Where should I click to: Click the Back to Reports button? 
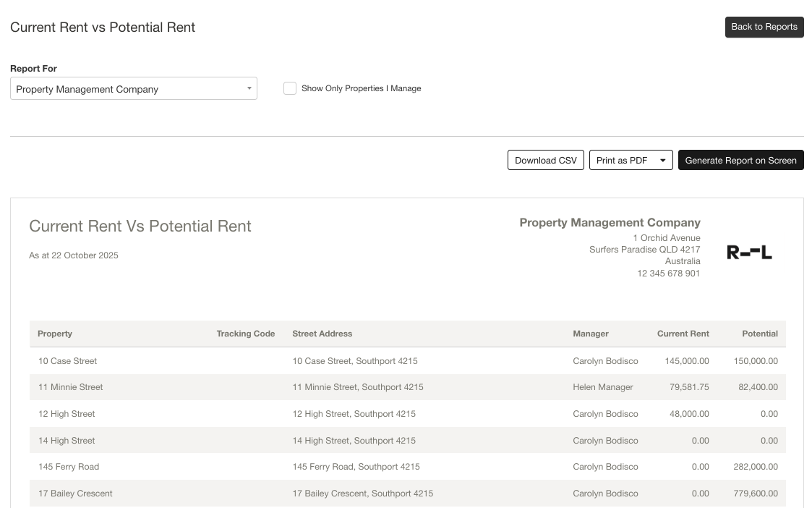[764, 27]
